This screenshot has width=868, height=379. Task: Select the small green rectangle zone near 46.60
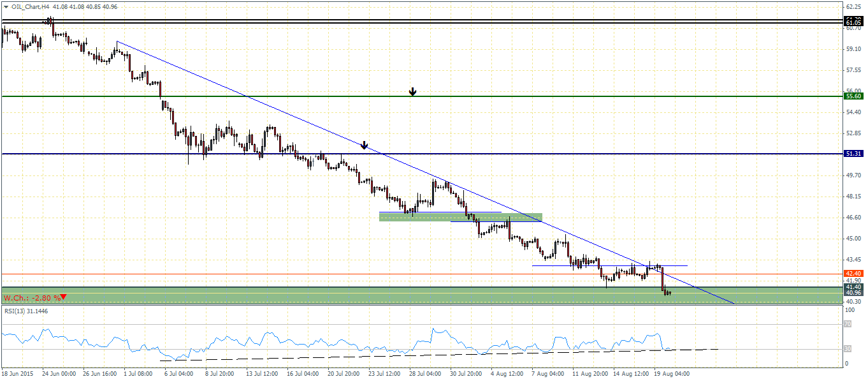(x=460, y=218)
